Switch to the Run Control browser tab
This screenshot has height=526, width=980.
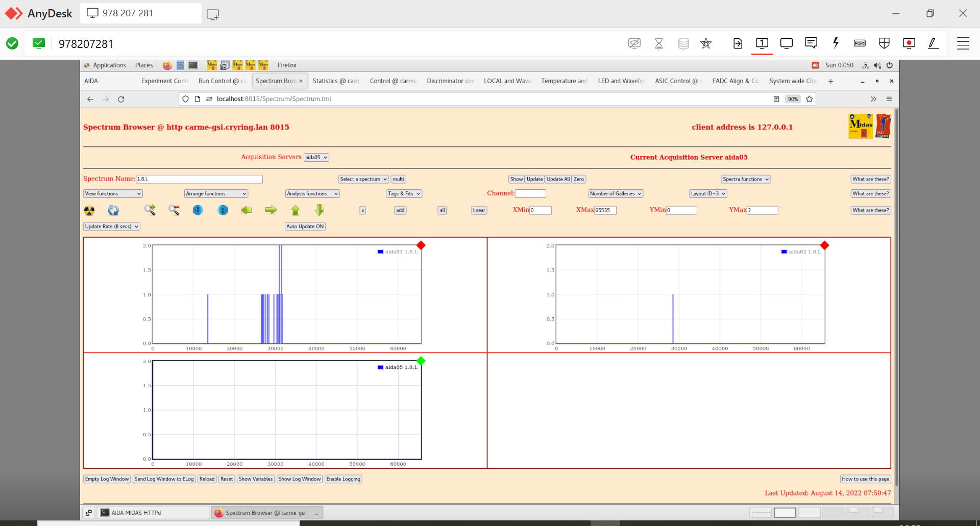[222, 81]
